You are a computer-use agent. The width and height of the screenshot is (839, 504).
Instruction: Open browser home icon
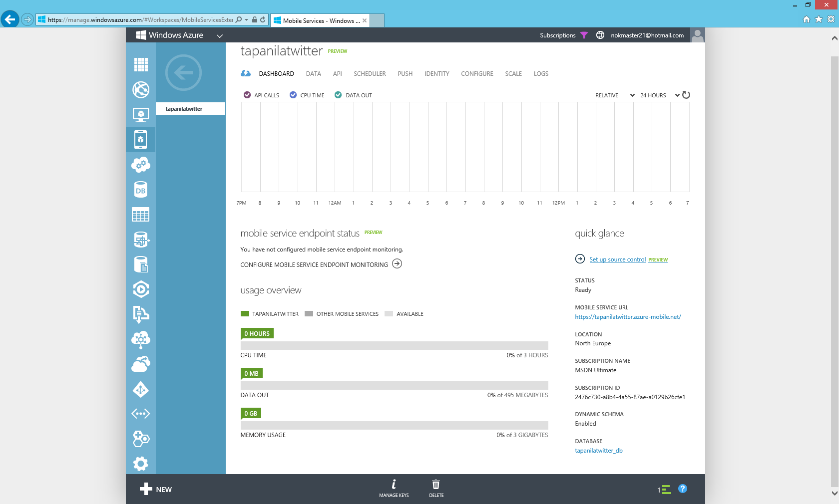(x=806, y=19)
